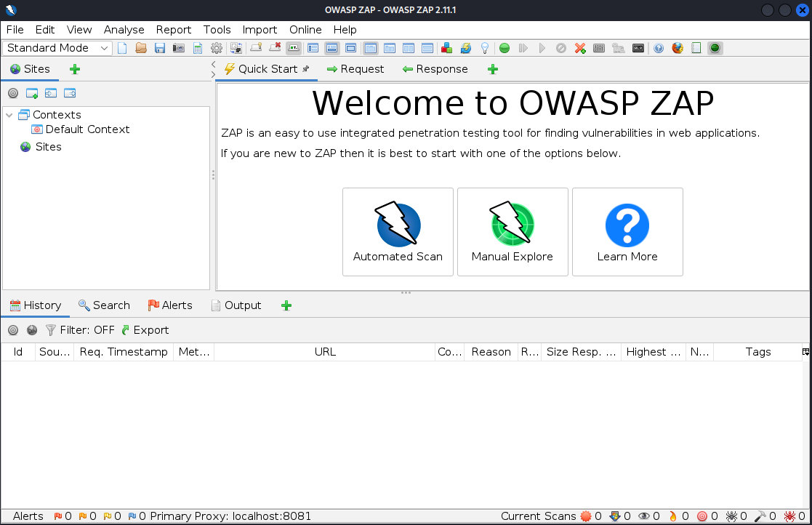Image resolution: width=812 pixels, height=525 pixels.
Task: Open the Tools menu
Action: click(217, 30)
